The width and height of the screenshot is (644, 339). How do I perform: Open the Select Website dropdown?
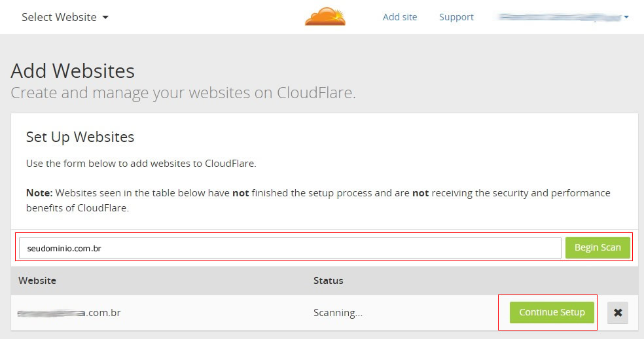(65, 17)
